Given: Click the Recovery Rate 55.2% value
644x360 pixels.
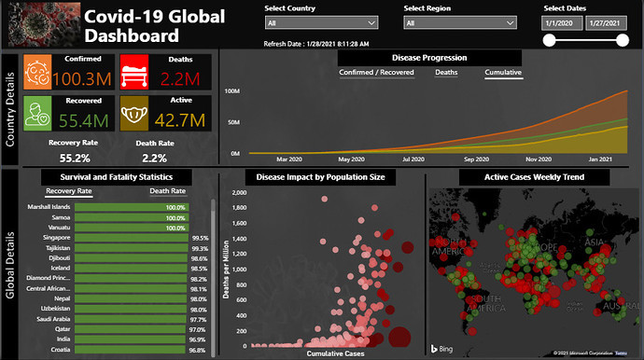Looking at the screenshot, I should pyautogui.click(x=75, y=158).
